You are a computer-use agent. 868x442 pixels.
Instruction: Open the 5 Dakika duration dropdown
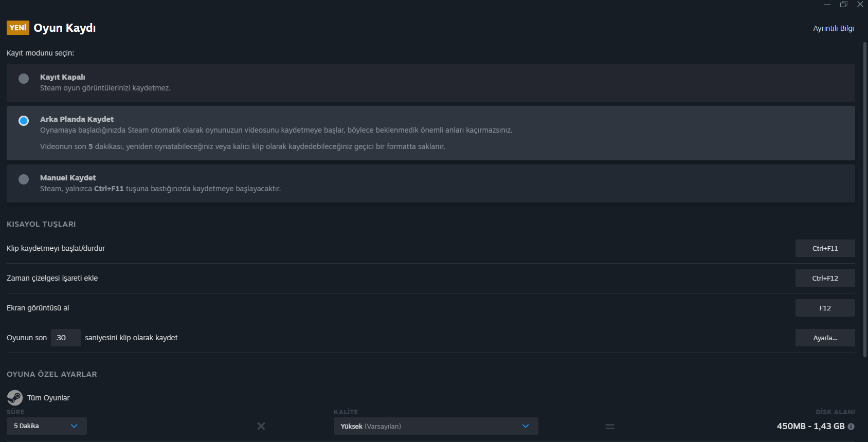tap(47, 426)
